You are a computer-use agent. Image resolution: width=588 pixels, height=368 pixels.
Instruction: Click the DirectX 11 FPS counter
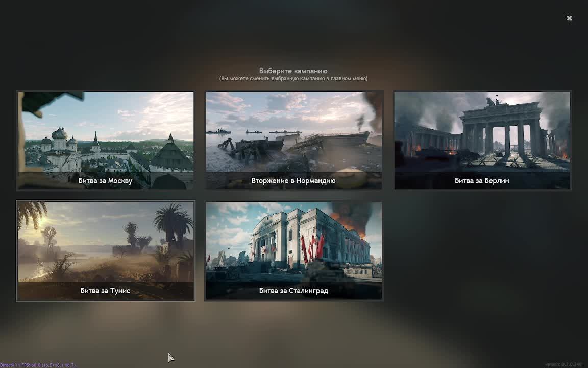[x=37, y=365]
